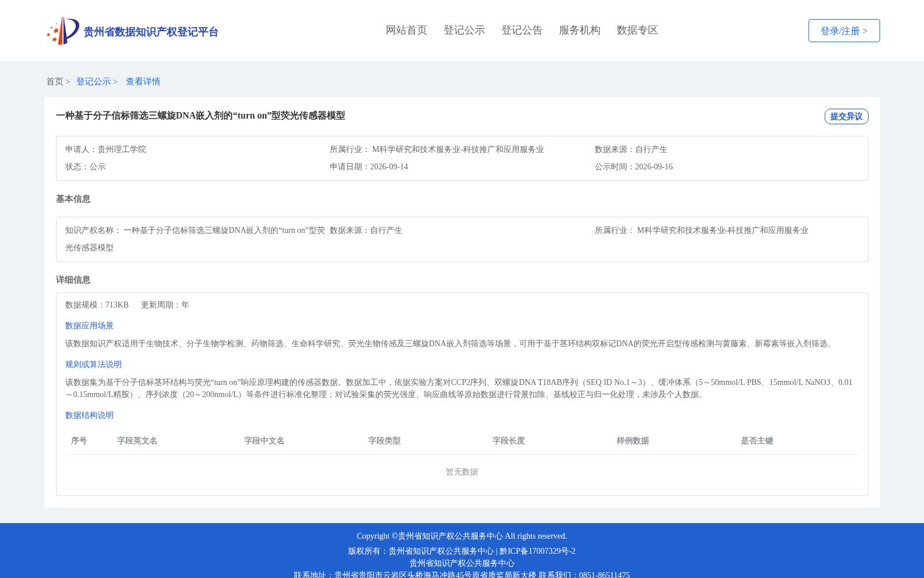924x578 pixels.
Task: Select the 服务机构 navigation item
Action: (580, 30)
